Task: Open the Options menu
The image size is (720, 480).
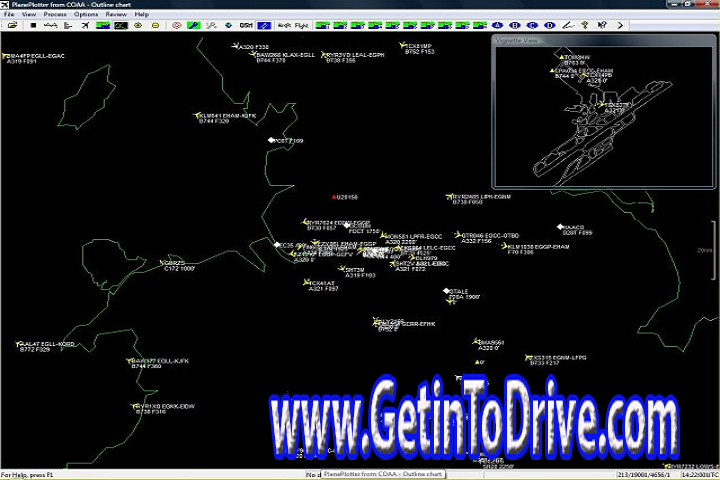Action: click(x=86, y=14)
